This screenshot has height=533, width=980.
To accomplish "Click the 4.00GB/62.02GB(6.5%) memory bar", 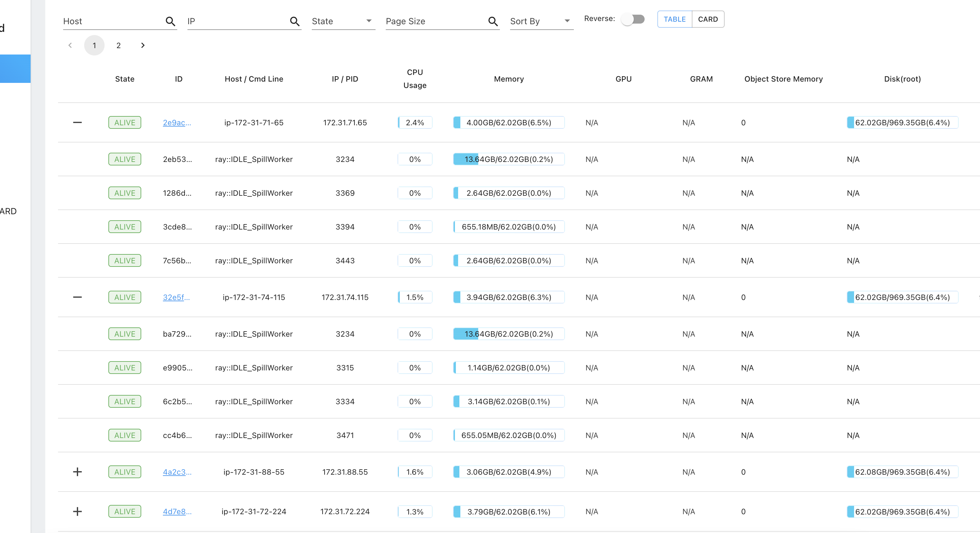I will coord(508,122).
